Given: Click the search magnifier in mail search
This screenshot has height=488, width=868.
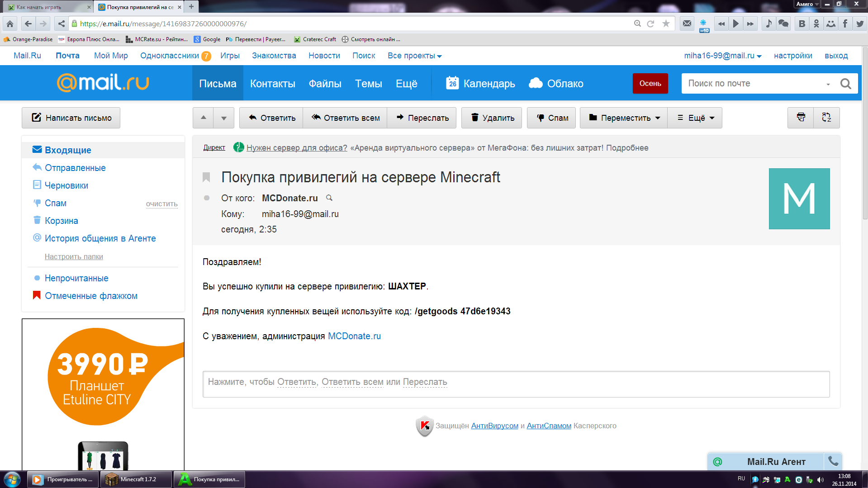Looking at the screenshot, I should click(x=845, y=84).
